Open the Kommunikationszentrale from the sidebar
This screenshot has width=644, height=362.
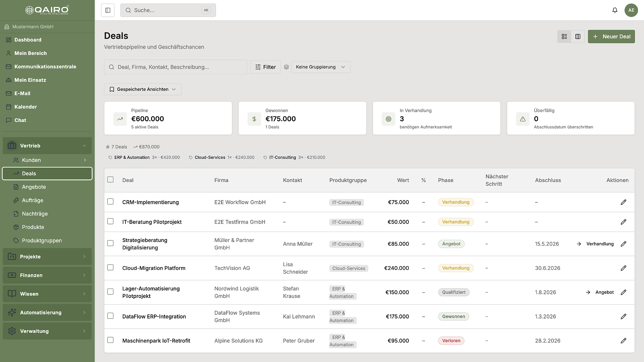(x=45, y=67)
